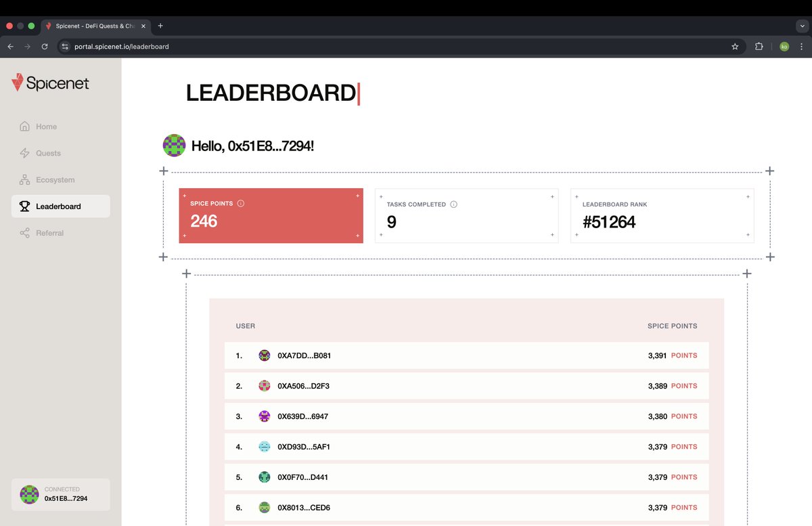The width and height of the screenshot is (812, 526).
Task: Click the avatar of user 0X0F70...D441
Action: pyautogui.click(x=265, y=477)
